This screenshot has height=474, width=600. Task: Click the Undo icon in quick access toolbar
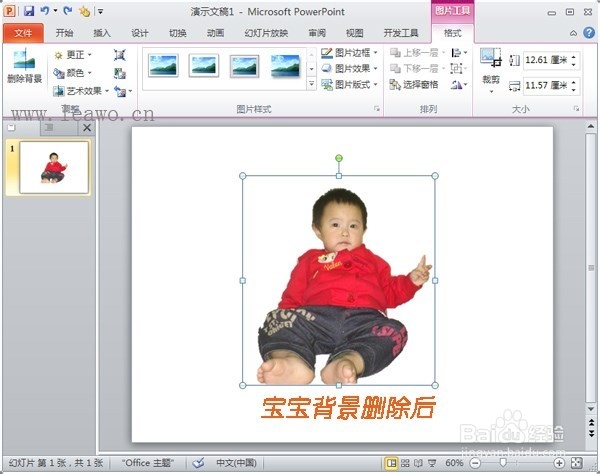[45, 11]
